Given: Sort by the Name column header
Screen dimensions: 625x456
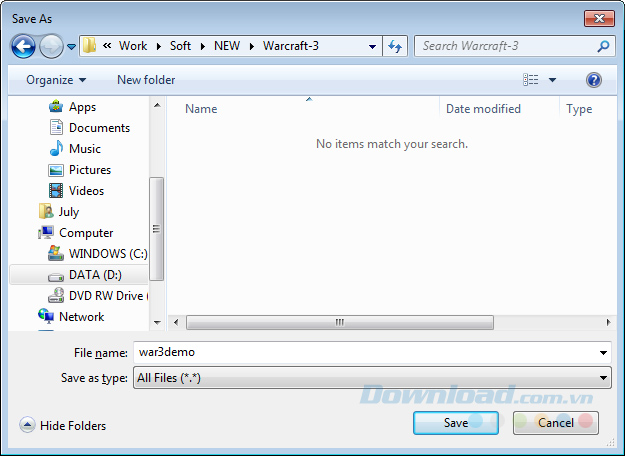Looking at the screenshot, I should click(201, 109).
